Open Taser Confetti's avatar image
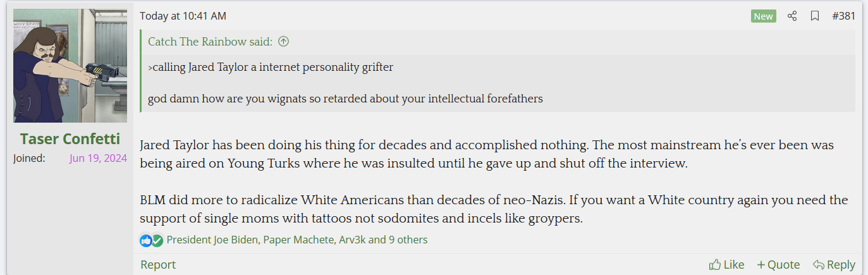 pyautogui.click(x=70, y=66)
